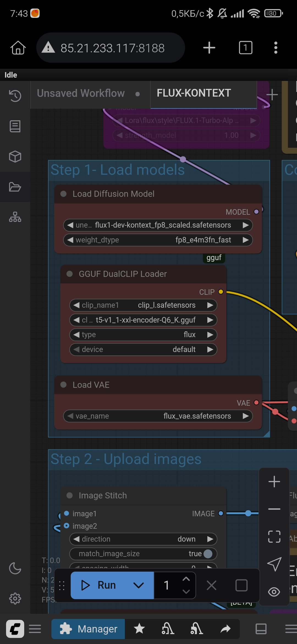This screenshot has height=644, width=297.
Task: Add a new workflow tab
Action: coord(272,95)
